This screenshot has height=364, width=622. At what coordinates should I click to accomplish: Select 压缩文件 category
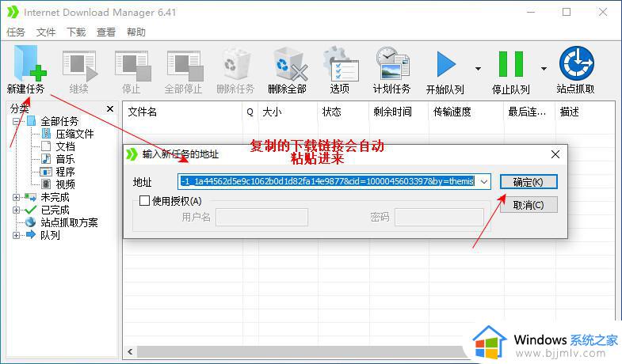[74, 134]
